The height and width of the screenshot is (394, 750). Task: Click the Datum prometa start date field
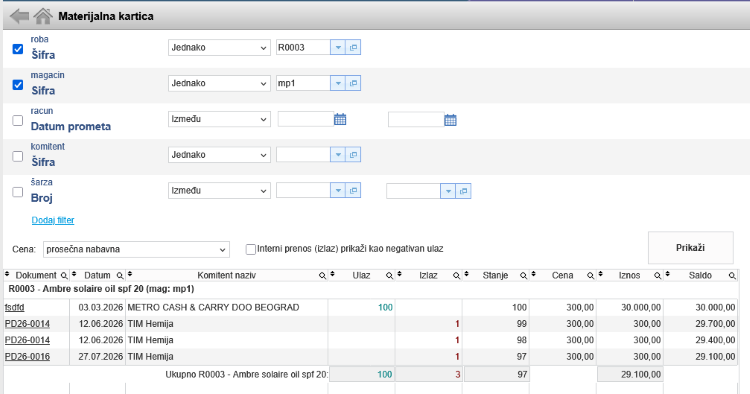pyautogui.click(x=306, y=119)
